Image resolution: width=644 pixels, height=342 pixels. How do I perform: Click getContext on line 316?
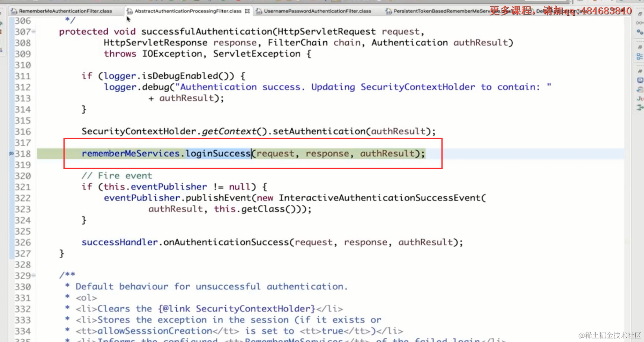(229, 131)
